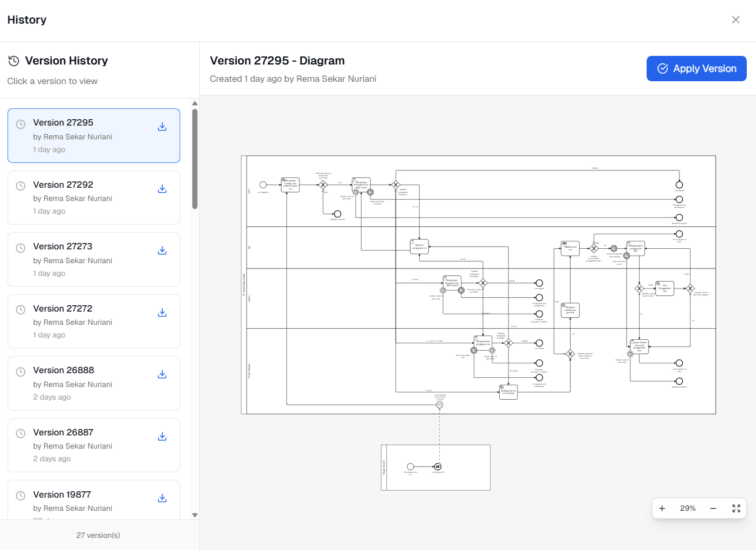Screen dimensions: 756x550
Task: Click the 29% zoom percentage value
Action: (687, 508)
